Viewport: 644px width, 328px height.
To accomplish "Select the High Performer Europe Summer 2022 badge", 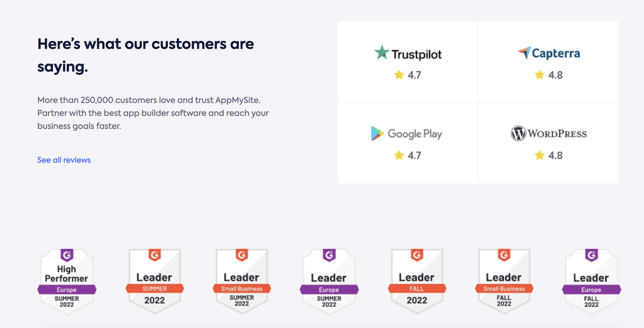I will click(x=67, y=281).
